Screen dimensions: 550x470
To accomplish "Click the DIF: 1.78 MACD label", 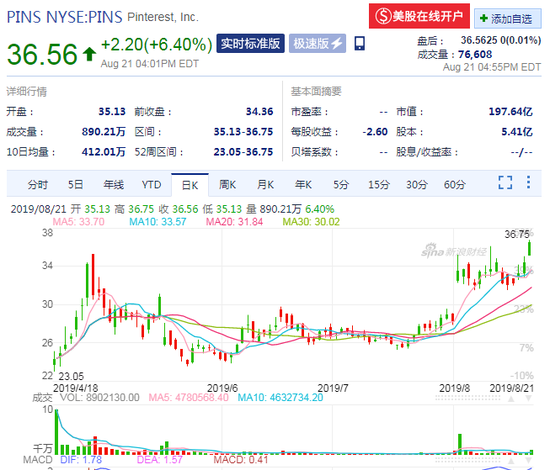I will coord(81,459).
